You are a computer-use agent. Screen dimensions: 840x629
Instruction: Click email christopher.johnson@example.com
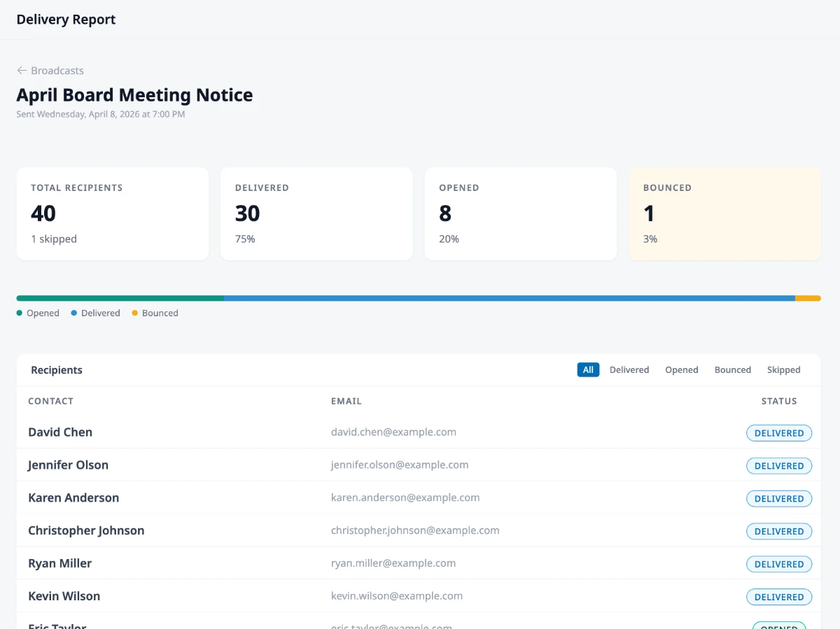[415, 530]
